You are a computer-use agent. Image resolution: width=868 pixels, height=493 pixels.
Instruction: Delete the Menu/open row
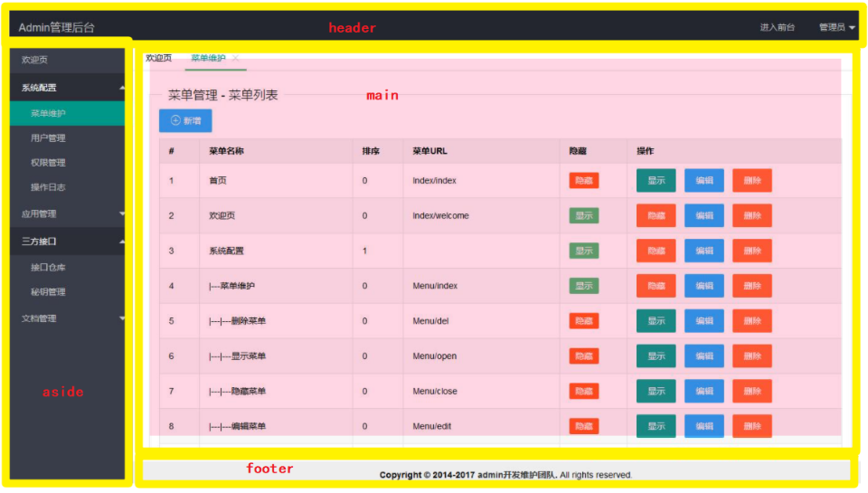click(752, 356)
